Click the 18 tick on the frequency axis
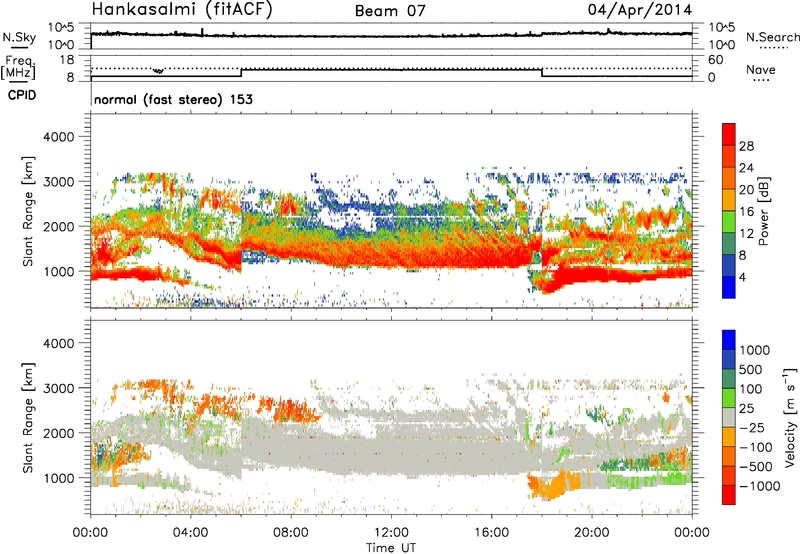 click(67, 60)
